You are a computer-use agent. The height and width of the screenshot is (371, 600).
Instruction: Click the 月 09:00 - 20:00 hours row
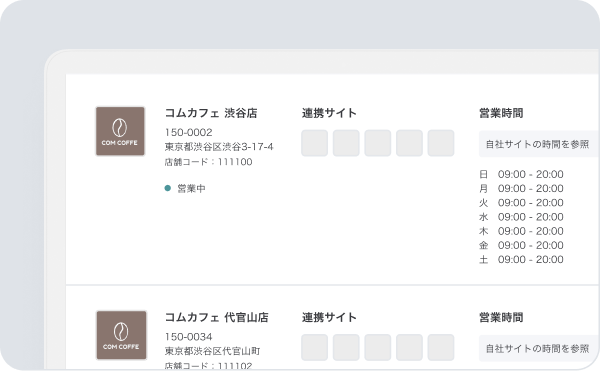pyautogui.click(x=521, y=189)
